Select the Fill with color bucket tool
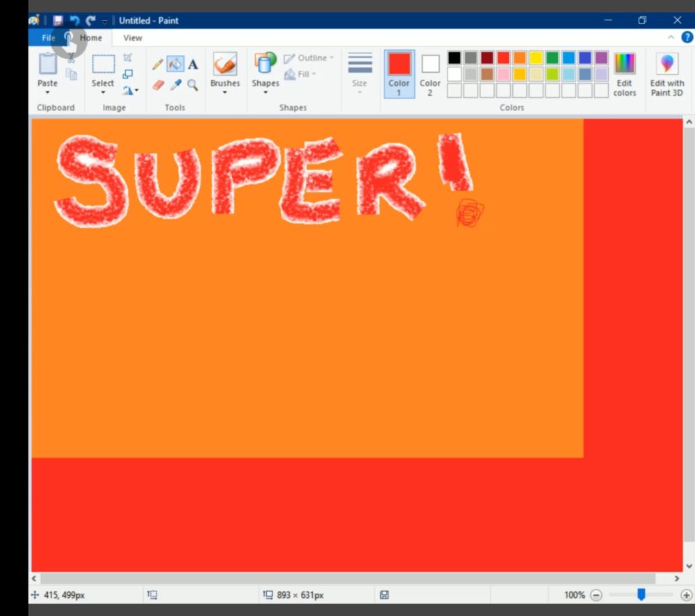The width and height of the screenshot is (695, 616). tap(175, 63)
